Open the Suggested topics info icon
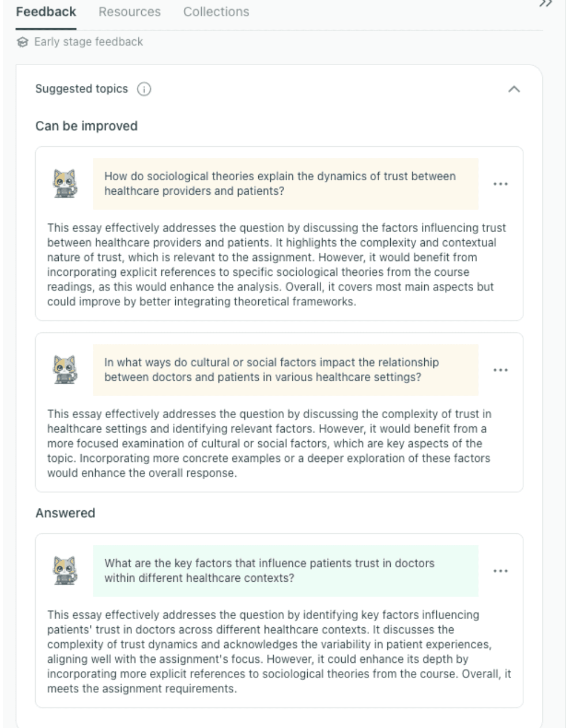Viewport: 566px width, 728px height. 144,89
